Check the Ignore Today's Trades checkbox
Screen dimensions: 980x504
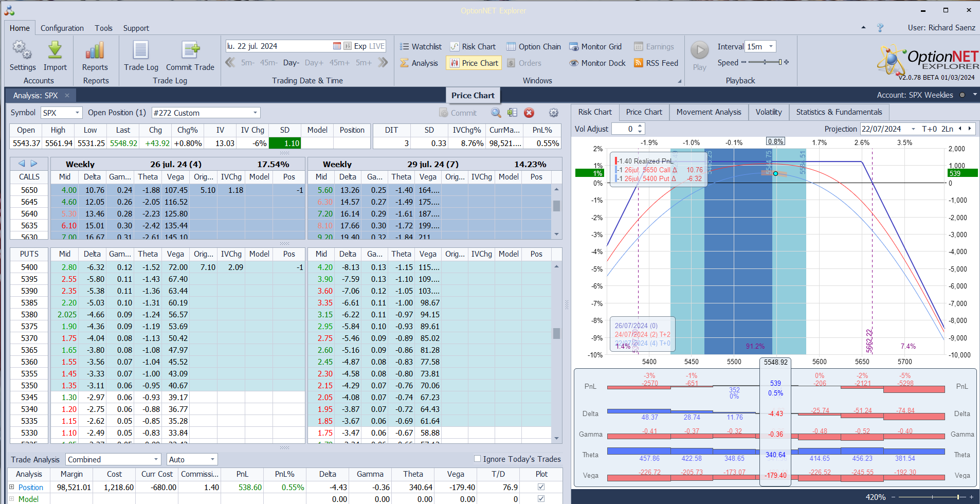[477, 459]
